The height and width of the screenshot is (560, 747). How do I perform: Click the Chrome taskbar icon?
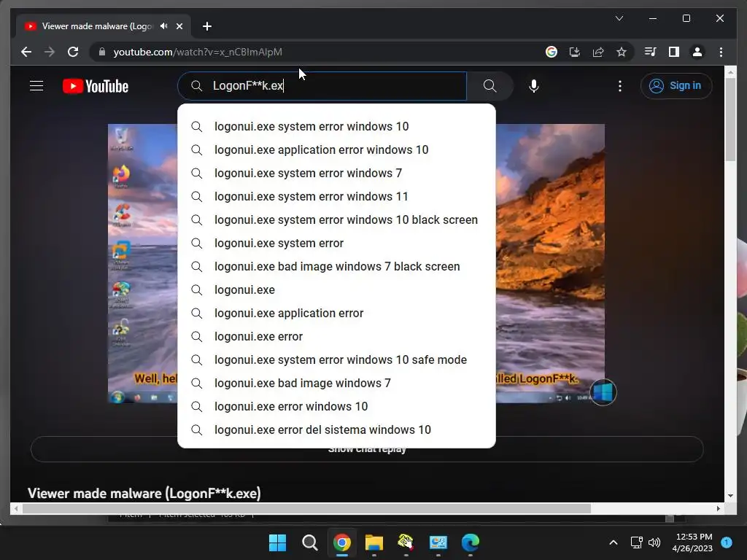(x=342, y=542)
